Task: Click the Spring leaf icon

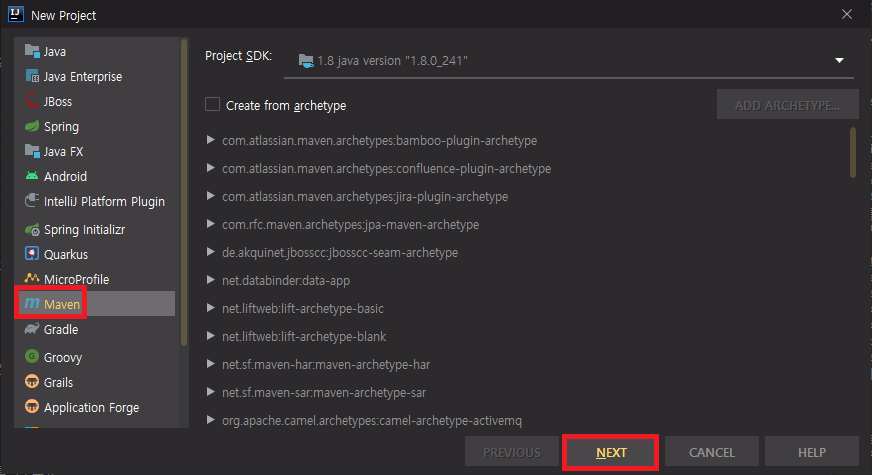Action: coord(32,126)
